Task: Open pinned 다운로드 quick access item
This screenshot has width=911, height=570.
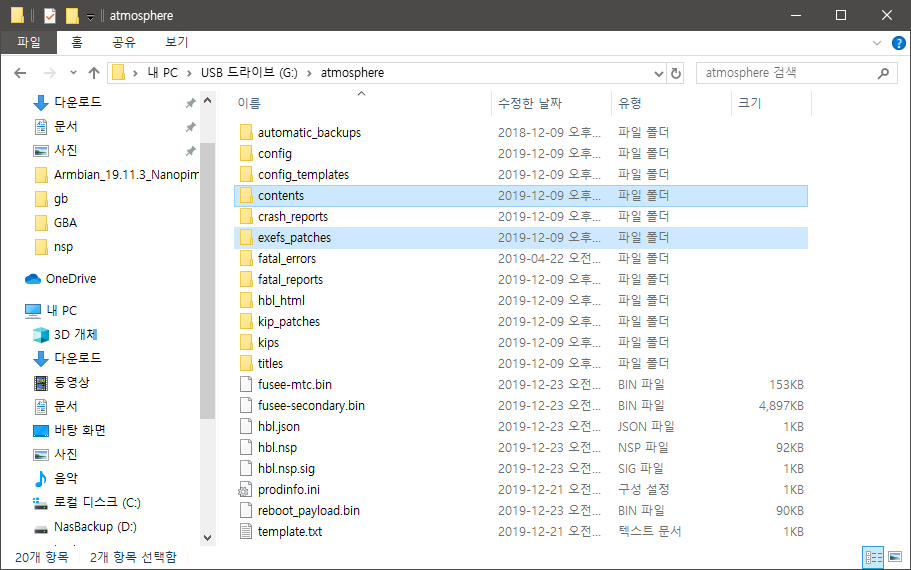Action: coord(67,102)
